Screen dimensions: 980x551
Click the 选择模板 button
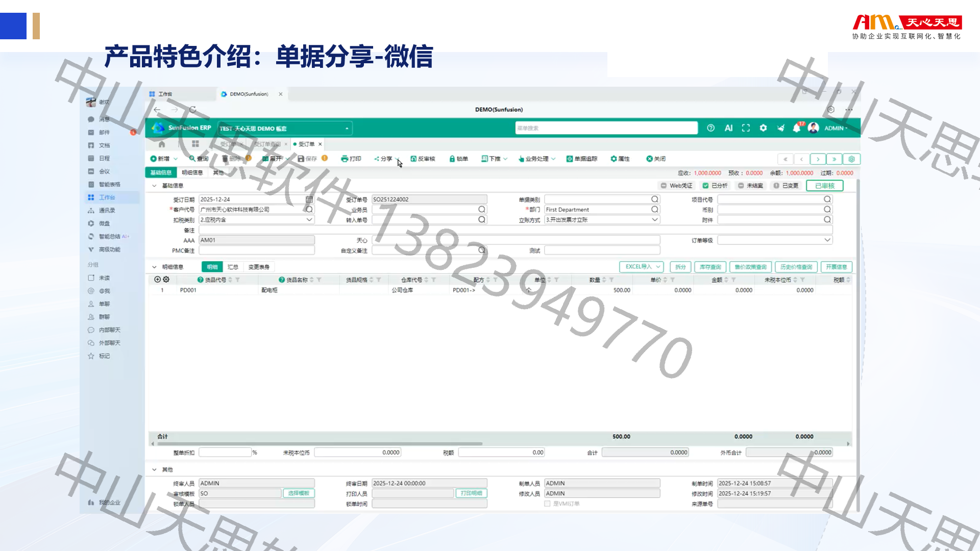[299, 493]
